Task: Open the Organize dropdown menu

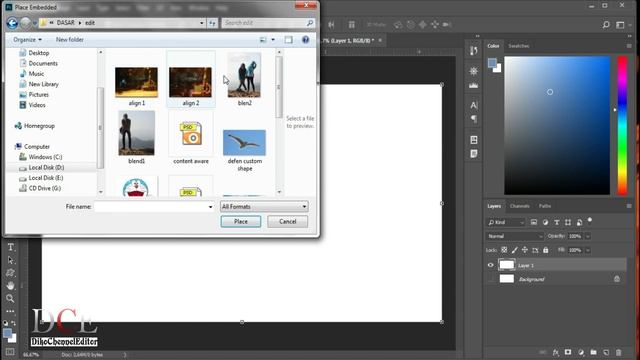Action: [x=27, y=40]
